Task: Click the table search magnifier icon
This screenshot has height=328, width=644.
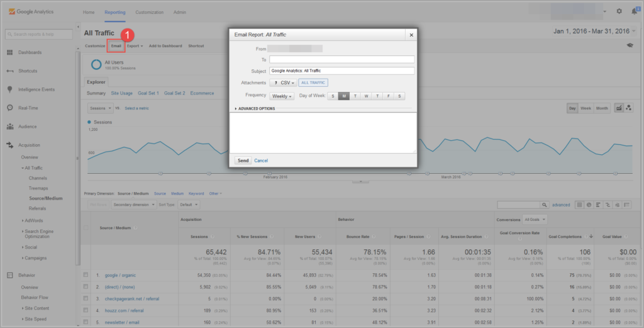Action: (544, 205)
